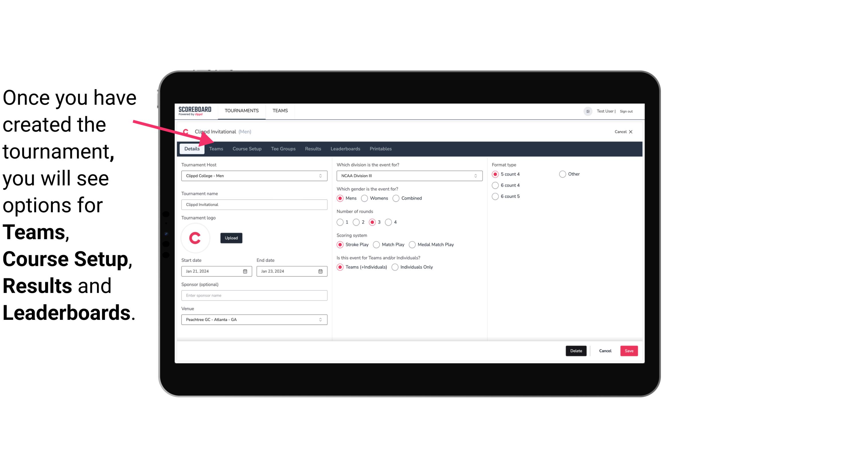Screen dimensions: 868x467
Task: Click the Save button
Action: pyautogui.click(x=628, y=350)
